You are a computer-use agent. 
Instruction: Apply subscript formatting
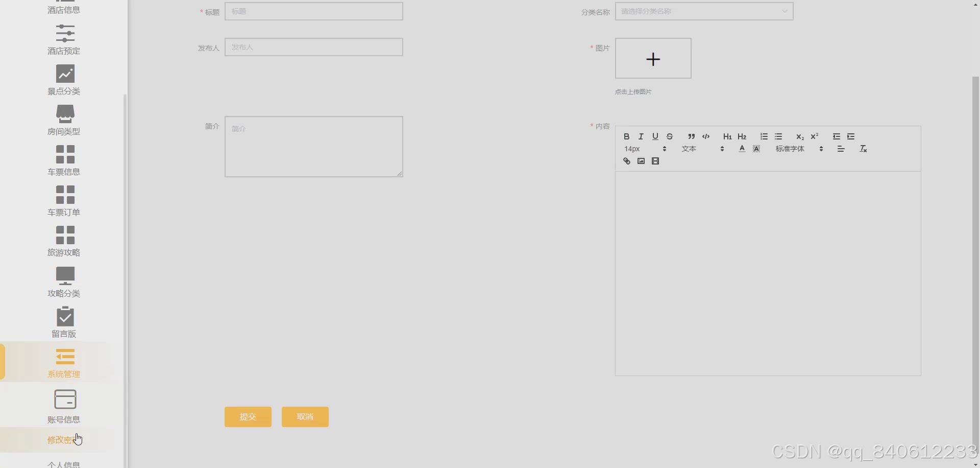coord(800,136)
